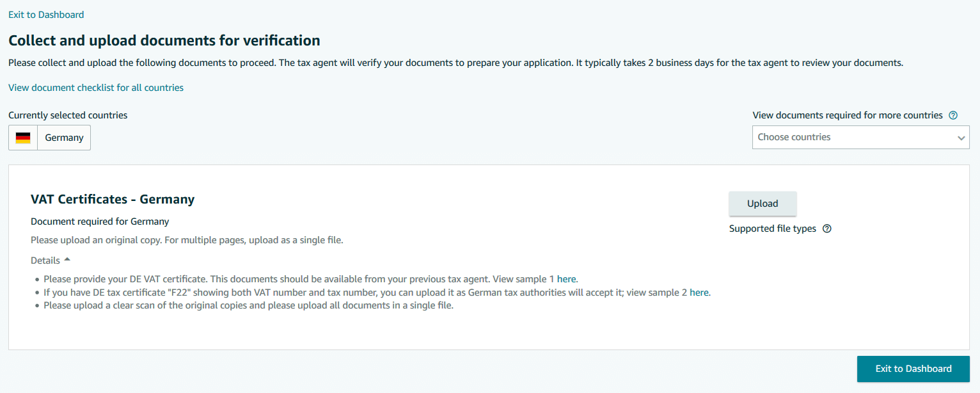Click Currently selected countries label
The image size is (980, 393).
(68, 115)
